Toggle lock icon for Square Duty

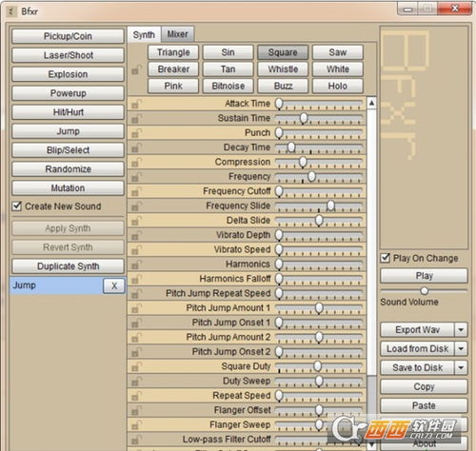click(x=136, y=366)
